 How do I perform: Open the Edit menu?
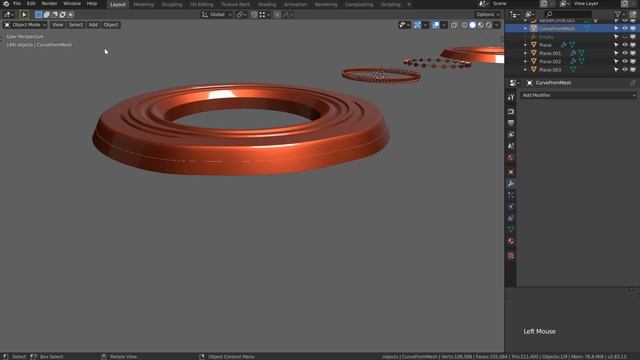click(31, 4)
